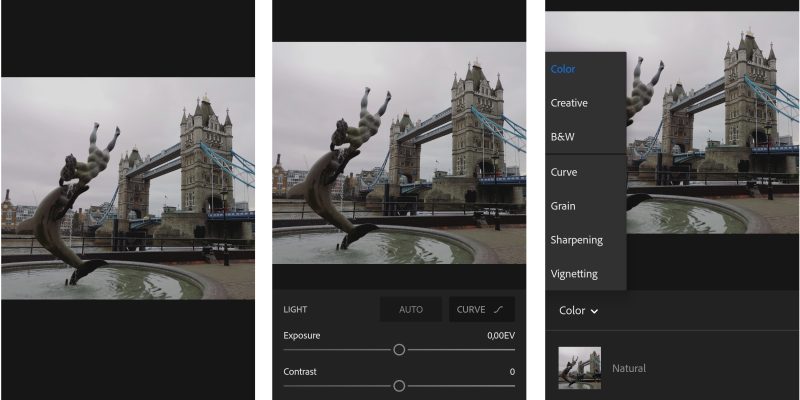Select Creative preset category
Image resolution: width=800 pixels, height=400 pixels.
[x=569, y=103]
